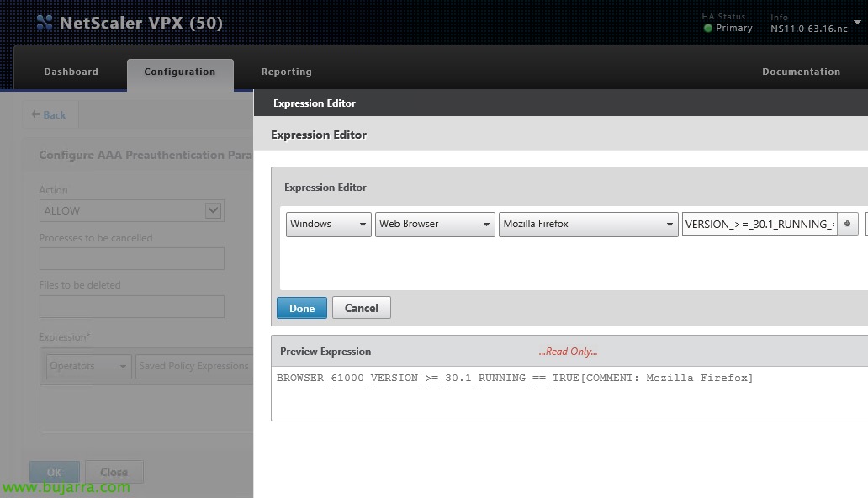Viewport: 868px width, 498px height.
Task: Click the Processes to be cancelled field
Action: point(132,259)
